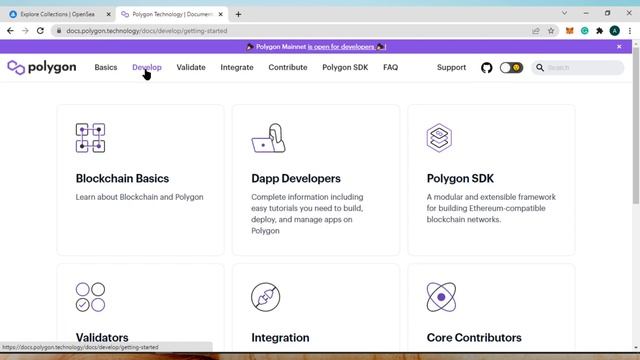Open the Basics nav item
Screen dimensions: 640x360
coord(106,67)
